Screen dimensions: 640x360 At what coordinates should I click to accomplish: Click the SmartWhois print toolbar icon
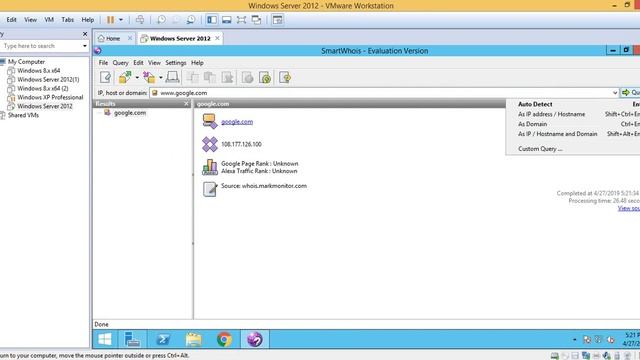[x=172, y=77]
